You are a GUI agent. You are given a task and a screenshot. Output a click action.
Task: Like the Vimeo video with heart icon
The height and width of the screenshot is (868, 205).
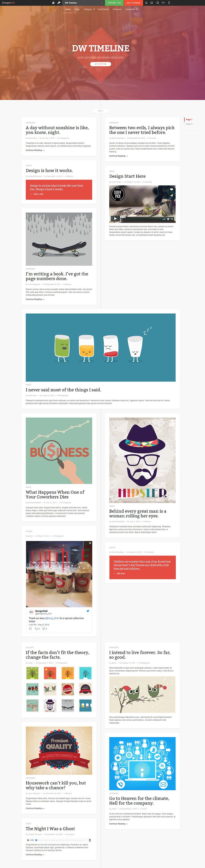point(171,189)
